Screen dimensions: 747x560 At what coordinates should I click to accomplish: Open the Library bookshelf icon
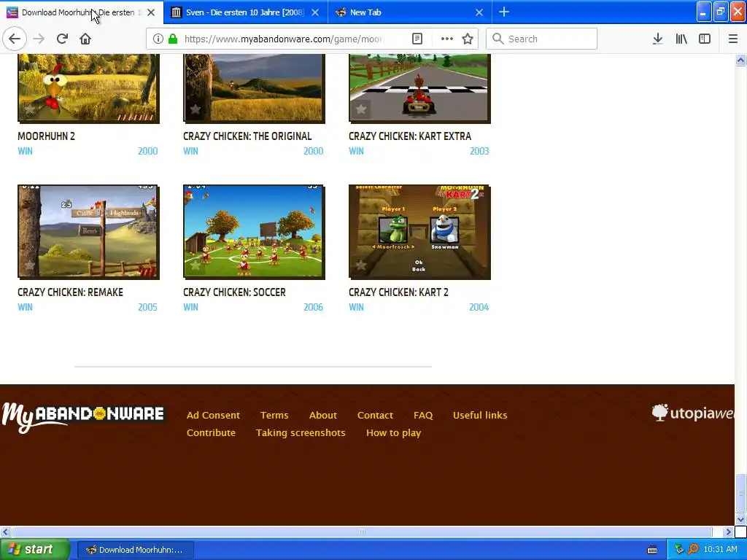tap(681, 39)
